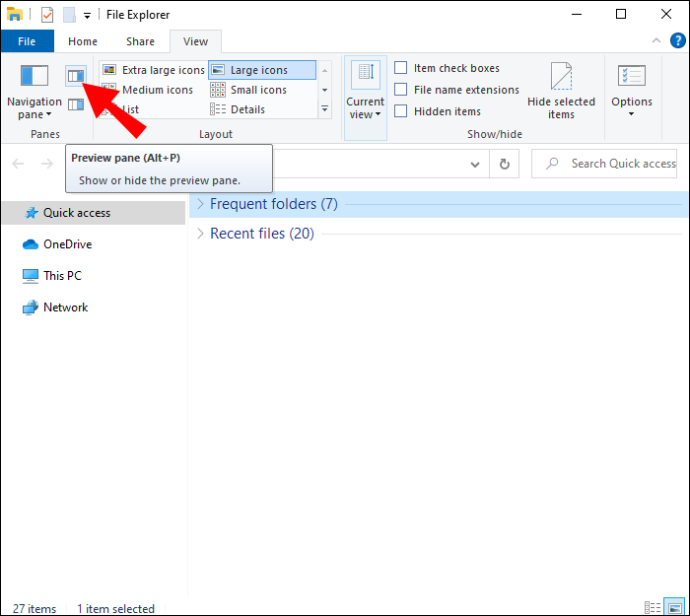Image resolution: width=690 pixels, height=616 pixels.
Task: Open the File menu
Action: tap(27, 41)
